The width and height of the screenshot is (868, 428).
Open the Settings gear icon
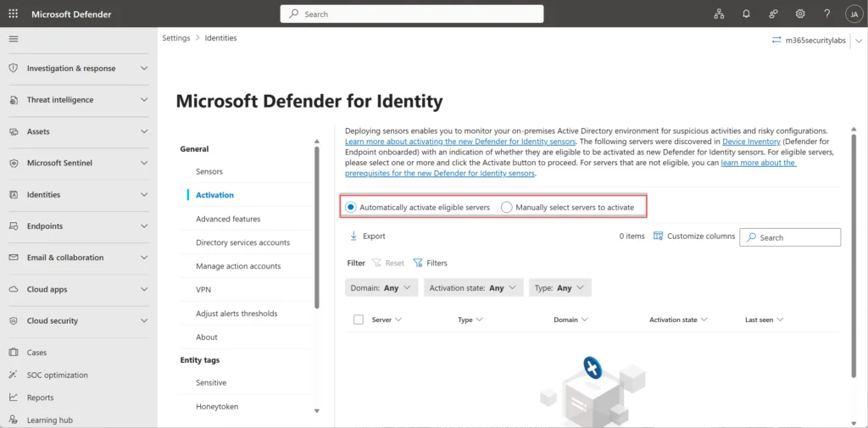tap(800, 14)
